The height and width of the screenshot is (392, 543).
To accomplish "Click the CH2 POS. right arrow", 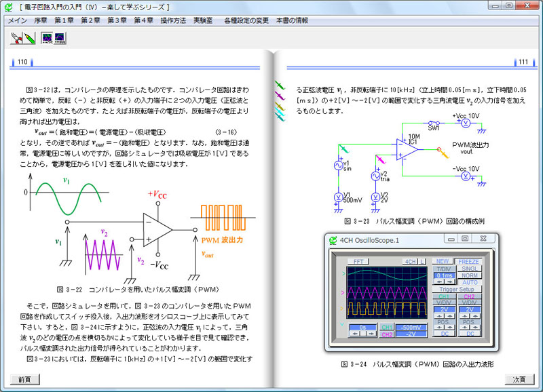I will 475,328.
